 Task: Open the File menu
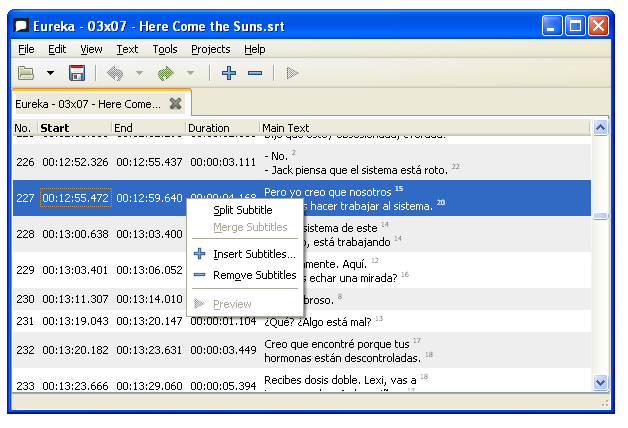[x=26, y=49]
